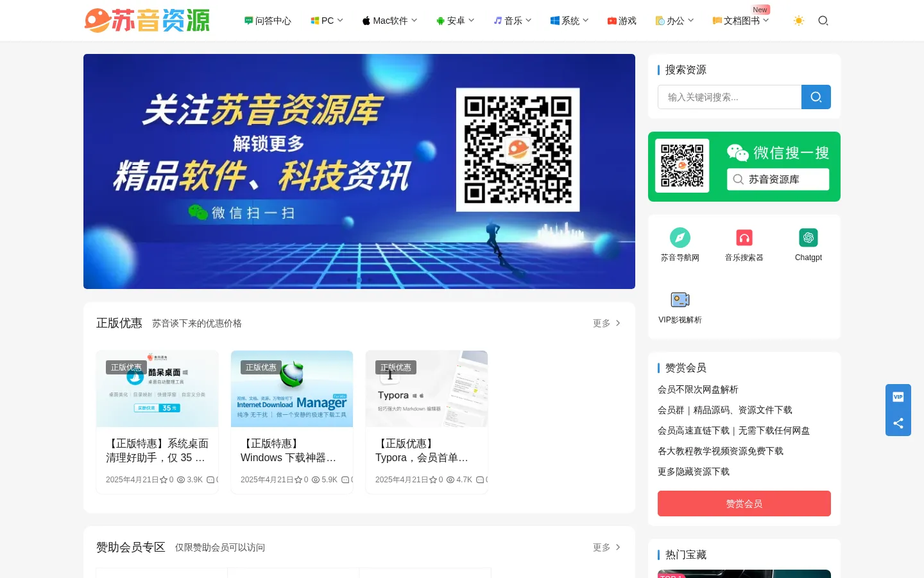The image size is (924, 578).
Task: Click the star favorite icon on the Typora card
Action: coord(433,480)
